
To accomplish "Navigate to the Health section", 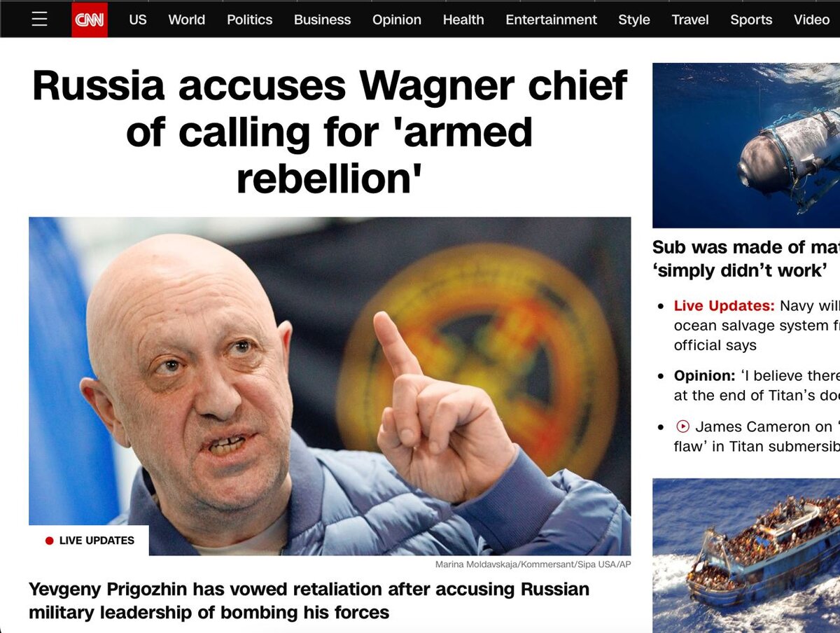I will (463, 20).
